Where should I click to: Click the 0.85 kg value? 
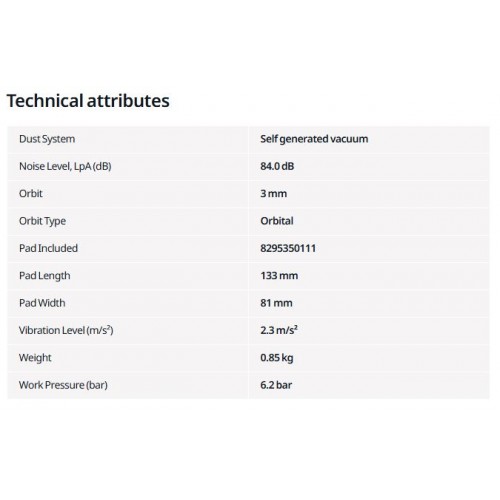tap(277, 358)
